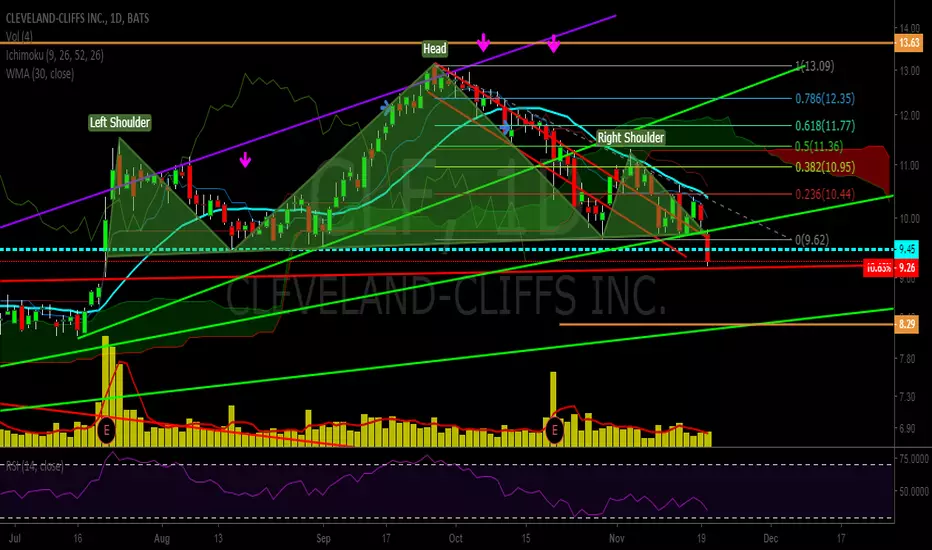The width and height of the screenshot is (932, 550).
Task: Select the magenta arrow below Left Shoulder
Action: 245,159
